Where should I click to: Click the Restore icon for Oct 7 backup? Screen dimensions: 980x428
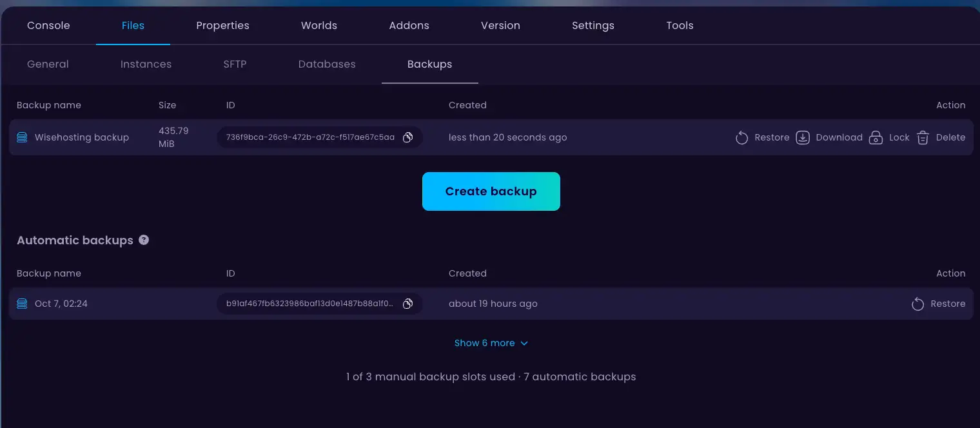click(x=917, y=304)
